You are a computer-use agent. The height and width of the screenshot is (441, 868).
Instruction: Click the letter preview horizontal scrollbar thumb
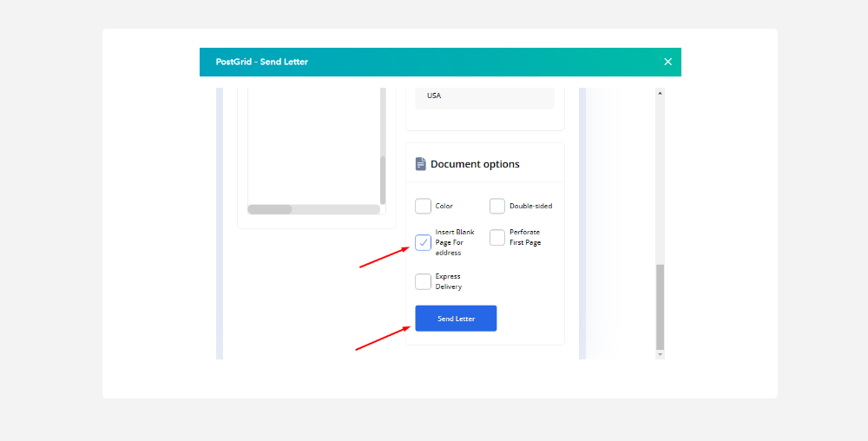click(270, 209)
